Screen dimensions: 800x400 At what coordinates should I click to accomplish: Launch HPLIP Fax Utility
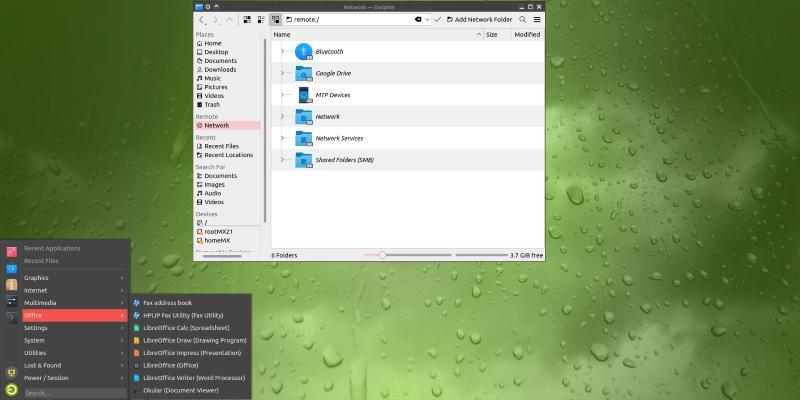190,315
